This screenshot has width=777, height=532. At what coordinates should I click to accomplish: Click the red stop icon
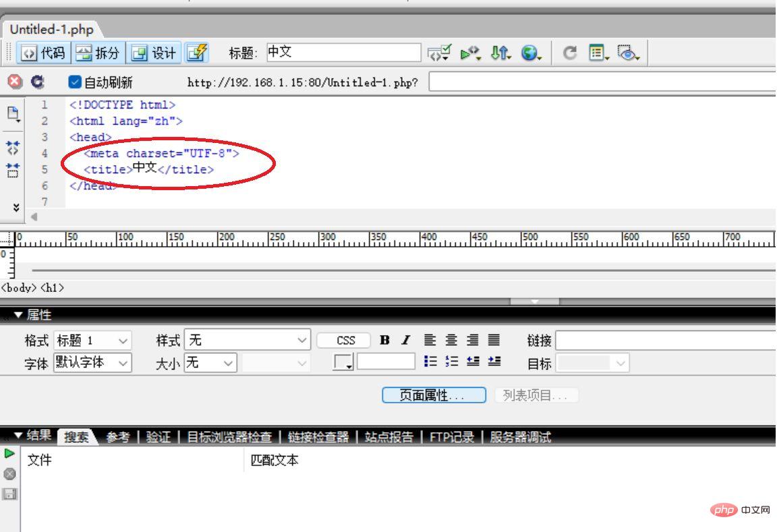[15, 81]
